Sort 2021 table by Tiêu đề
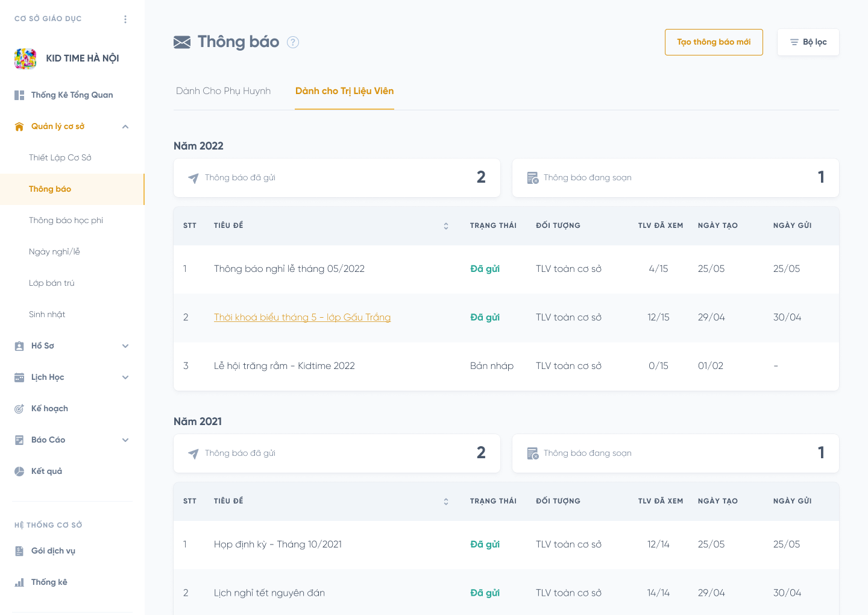This screenshot has width=868, height=615. tap(446, 502)
